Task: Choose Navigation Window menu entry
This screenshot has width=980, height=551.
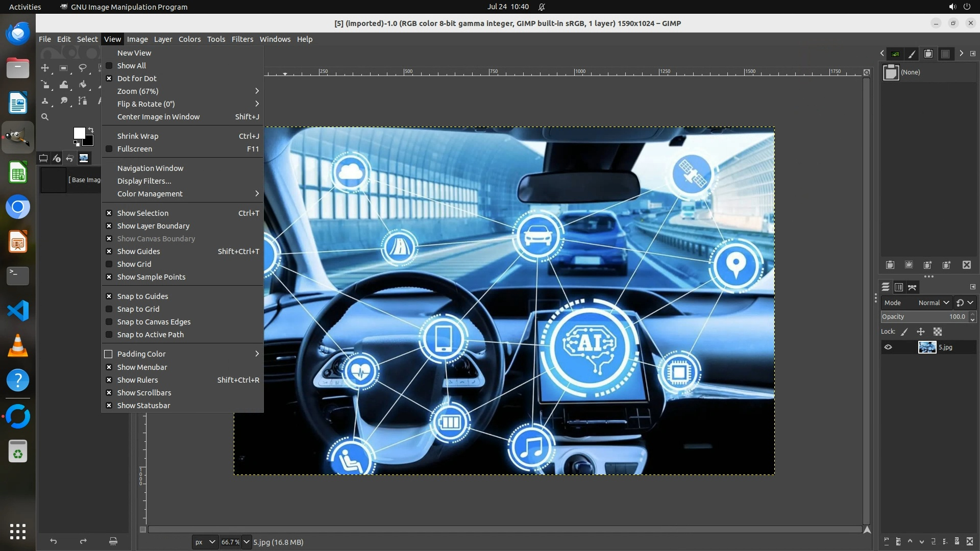Action: [x=150, y=168]
